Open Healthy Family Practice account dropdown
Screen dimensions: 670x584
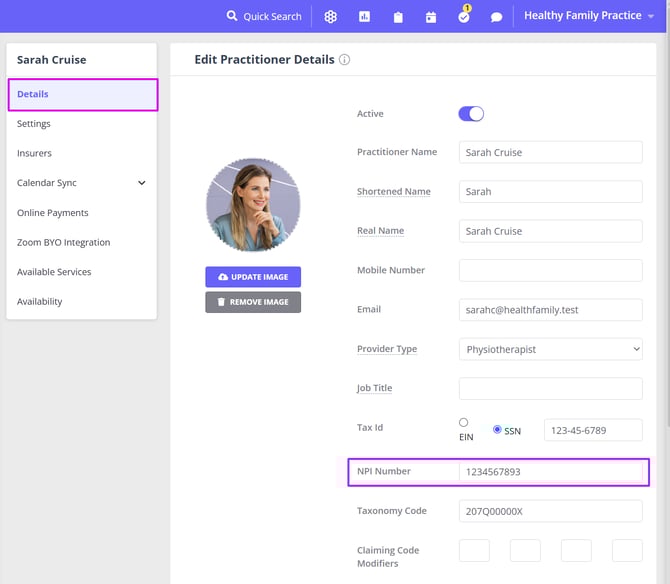pos(589,16)
